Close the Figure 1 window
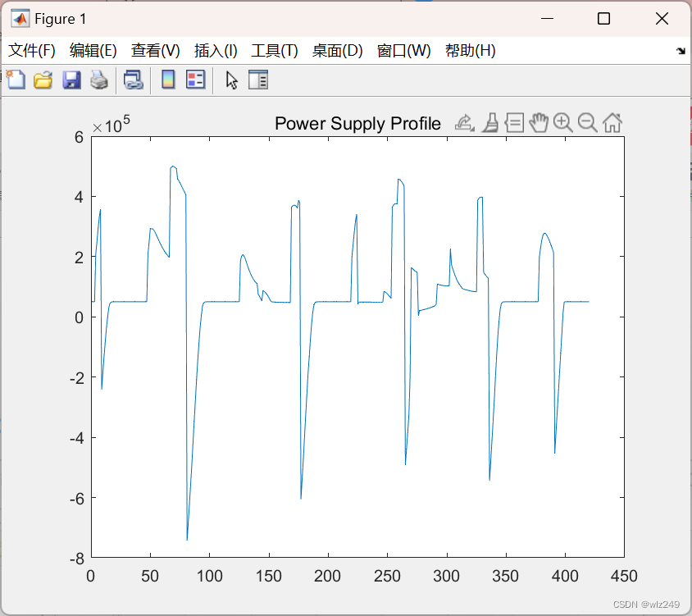 [x=662, y=19]
